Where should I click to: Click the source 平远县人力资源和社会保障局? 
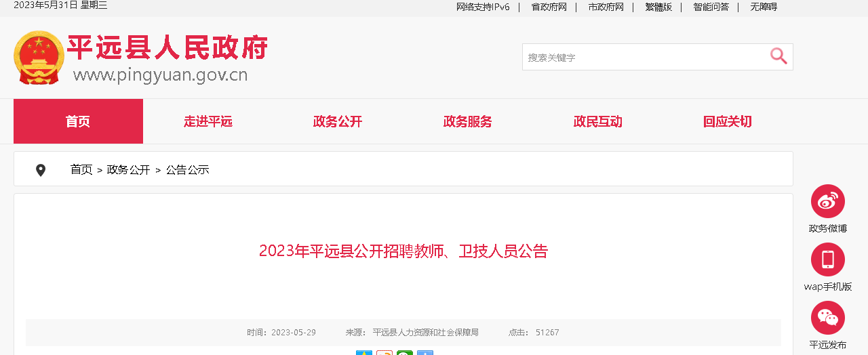pos(426,333)
